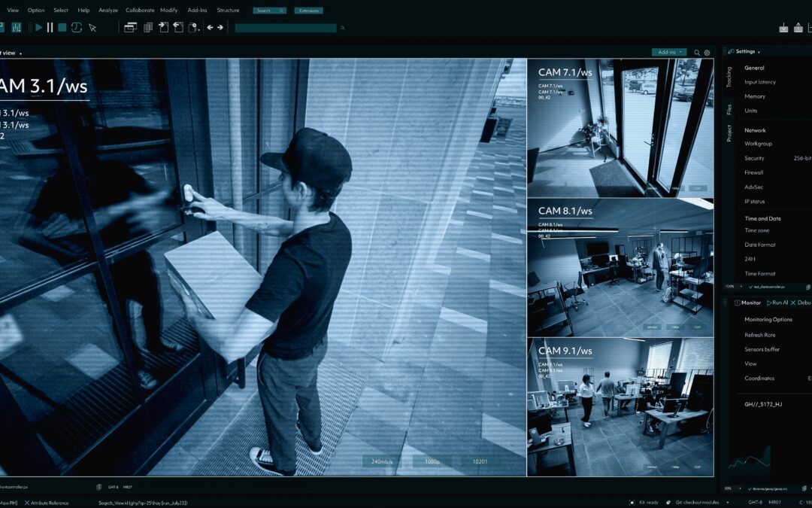Click the download tray icon at top right

tap(783, 28)
